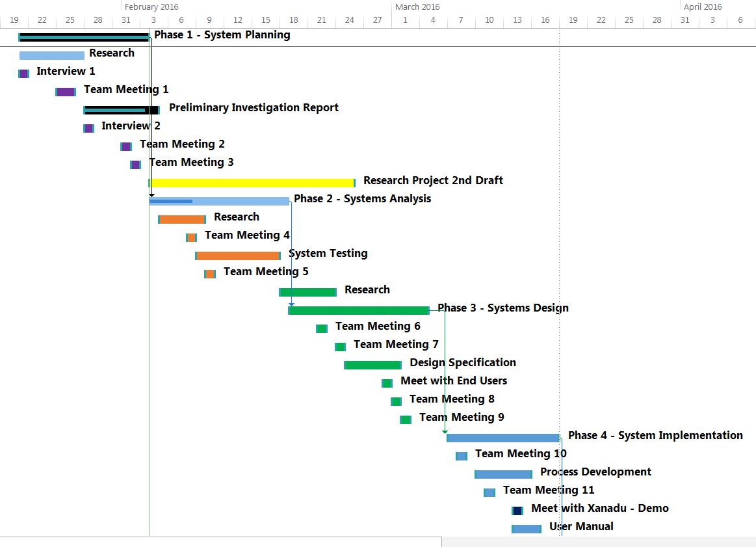The height and width of the screenshot is (547, 756).
Task: Select the Phase 1 - System Planning summary bar
Action: pyautogui.click(x=83, y=37)
